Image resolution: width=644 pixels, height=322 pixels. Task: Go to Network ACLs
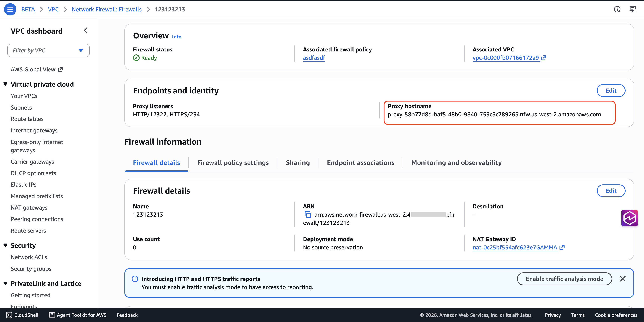click(29, 257)
